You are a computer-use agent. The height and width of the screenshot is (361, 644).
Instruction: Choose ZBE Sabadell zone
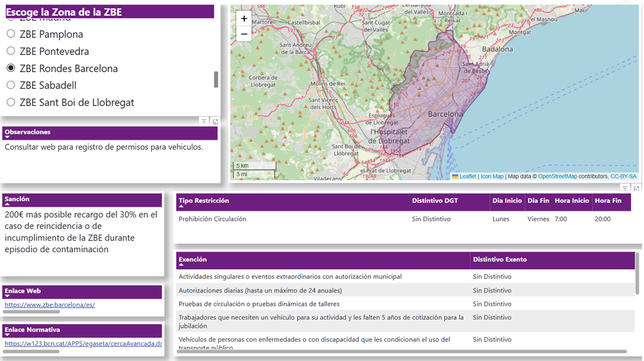pyautogui.click(x=10, y=85)
